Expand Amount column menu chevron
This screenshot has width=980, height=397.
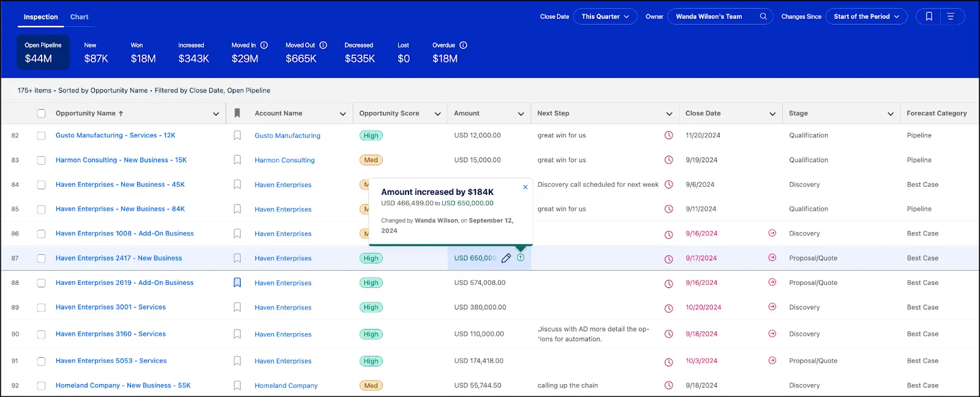(521, 114)
